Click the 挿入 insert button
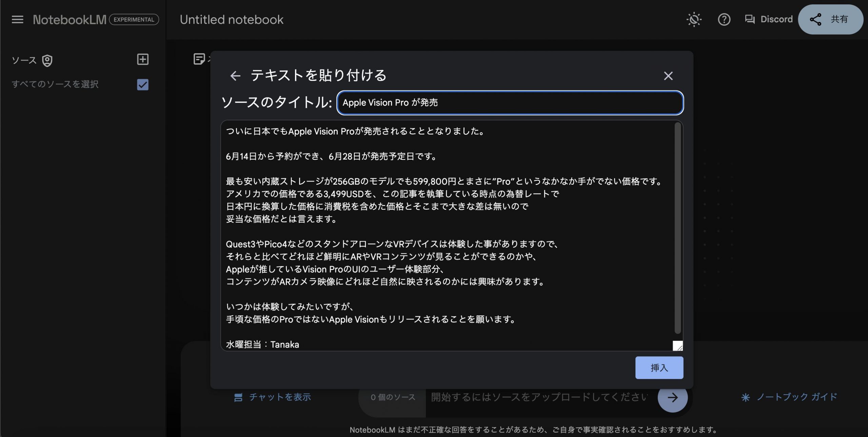This screenshot has height=437, width=868. click(x=659, y=368)
